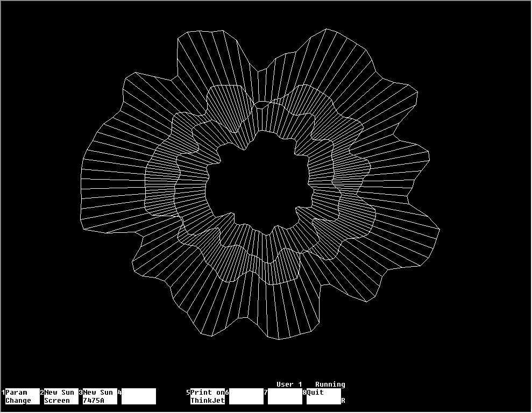The image size is (532, 413).
Task: Click number 8 beside Quit
Action: [x=304, y=393]
